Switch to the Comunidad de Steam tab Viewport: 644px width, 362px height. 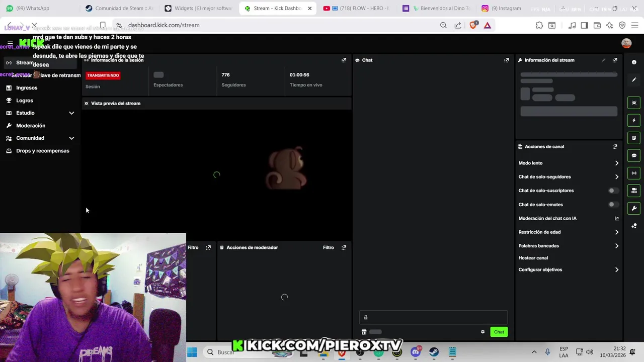119,8
